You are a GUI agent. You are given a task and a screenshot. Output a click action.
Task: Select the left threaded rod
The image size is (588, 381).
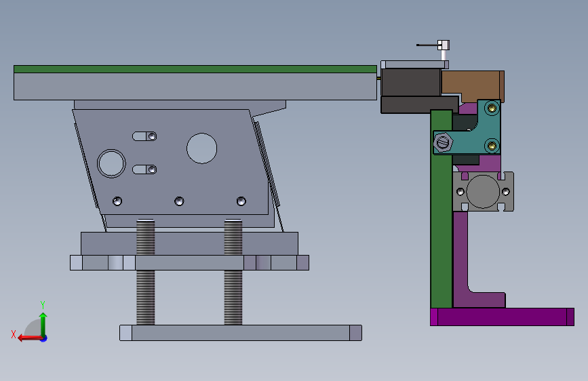tap(146, 272)
